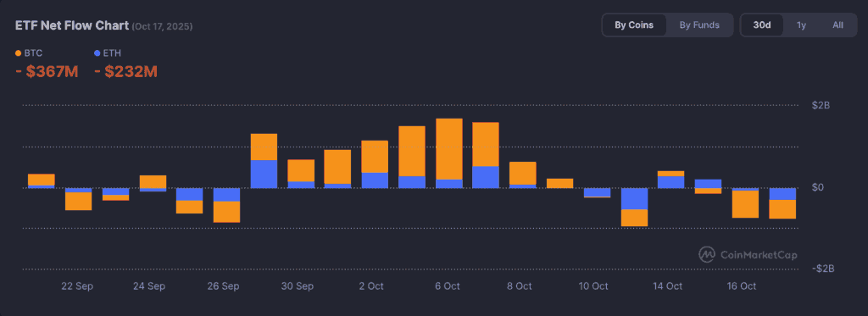Select the By Coins view
This screenshot has height=316, width=868.
point(634,25)
